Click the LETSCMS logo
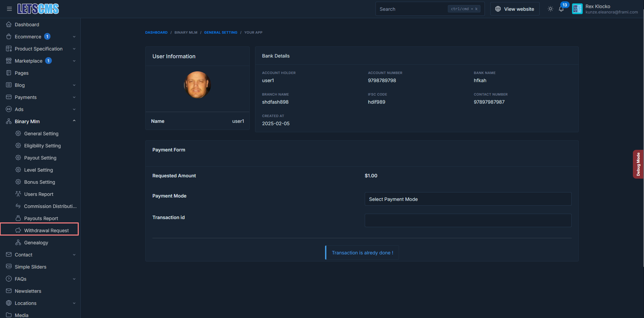The width and height of the screenshot is (644, 318). 38,9
